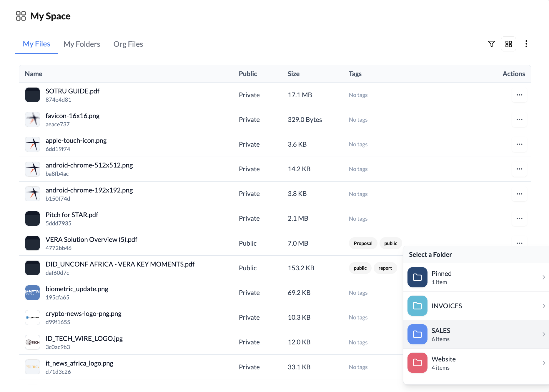Expand the SALES folder chevron
The width and height of the screenshot is (549, 392).
tap(543, 334)
